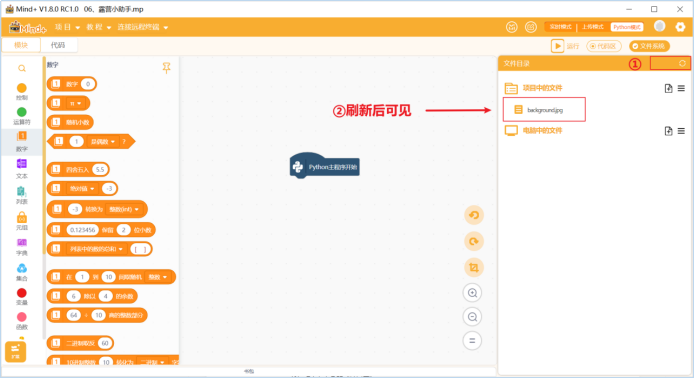Click the first round face icon in the header
The height and width of the screenshot is (379, 695).
[512, 27]
